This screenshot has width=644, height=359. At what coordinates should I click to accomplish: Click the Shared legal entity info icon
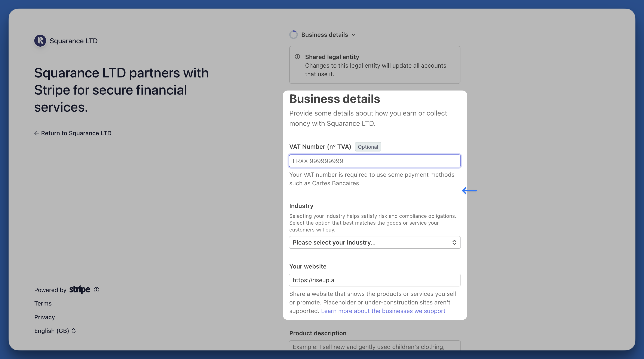click(x=297, y=57)
